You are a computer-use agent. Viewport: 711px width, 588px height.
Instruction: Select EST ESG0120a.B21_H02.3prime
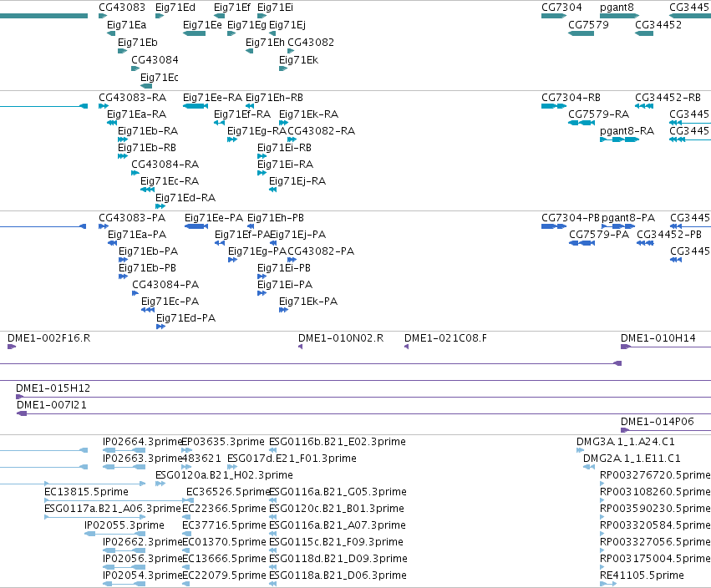224,475
